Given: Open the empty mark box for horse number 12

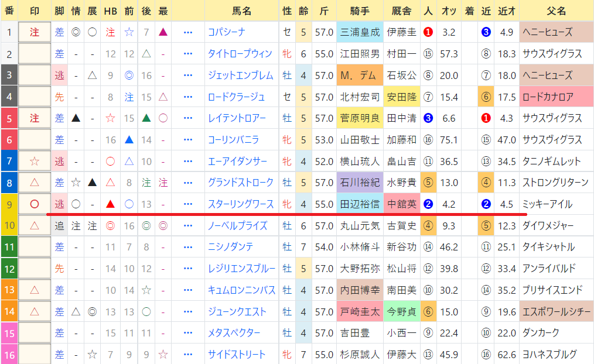Looking at the screenshot, I should [x=35, y=269].
